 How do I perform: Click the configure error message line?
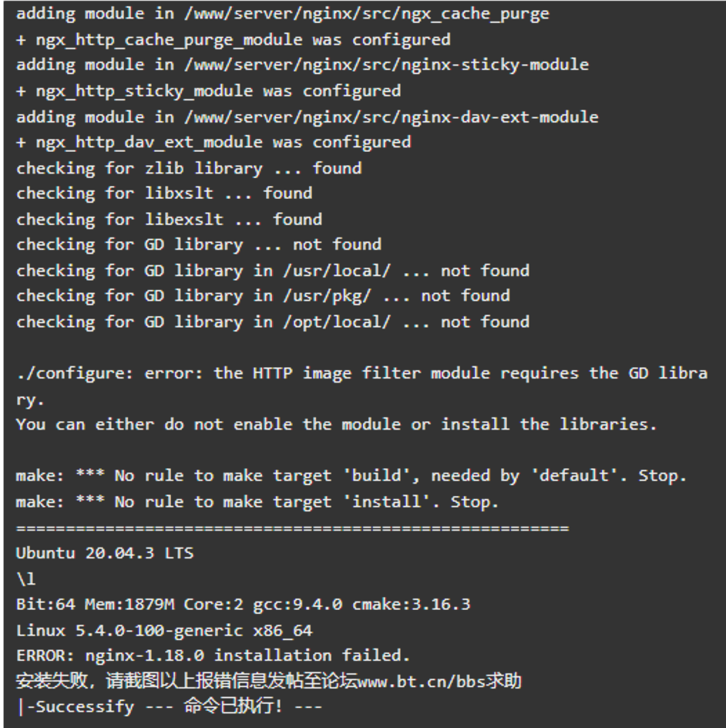361,386
